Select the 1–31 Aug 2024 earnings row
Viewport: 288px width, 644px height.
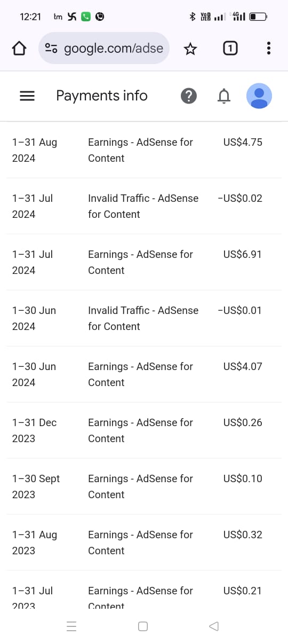pos(144,150)
